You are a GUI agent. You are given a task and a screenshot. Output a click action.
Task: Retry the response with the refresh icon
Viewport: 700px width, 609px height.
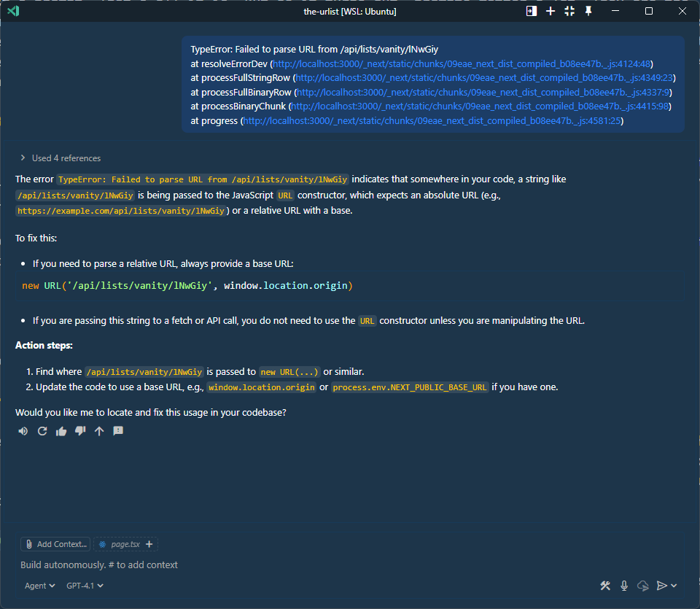[x=42, y=431]
